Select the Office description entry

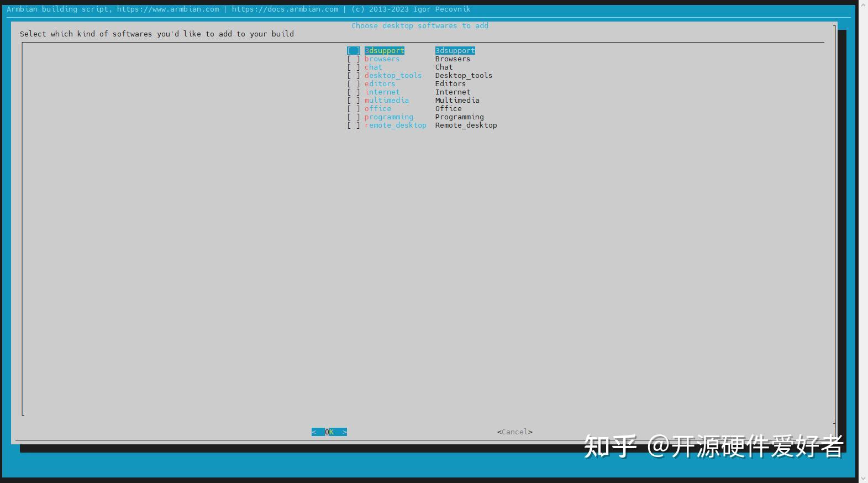[449, 109]
